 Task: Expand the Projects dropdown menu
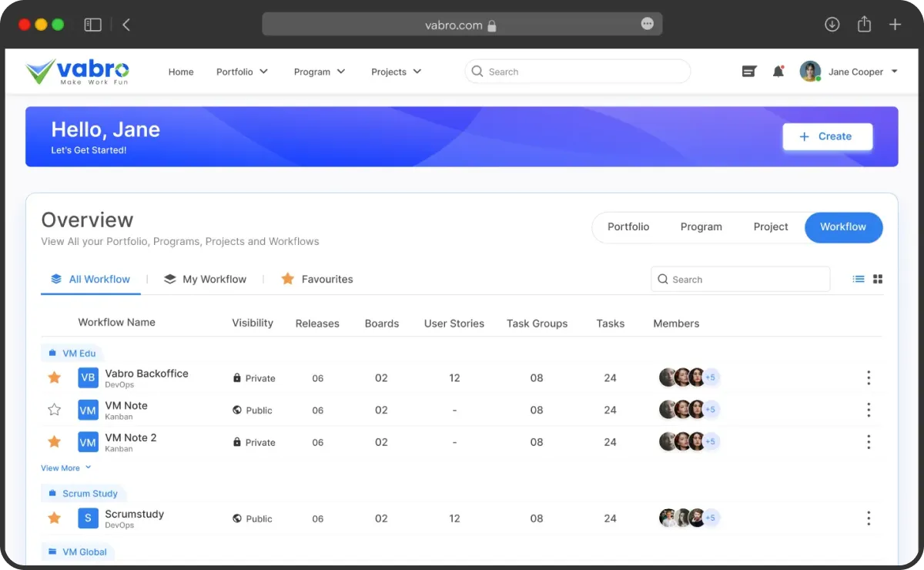click(396, 72)
